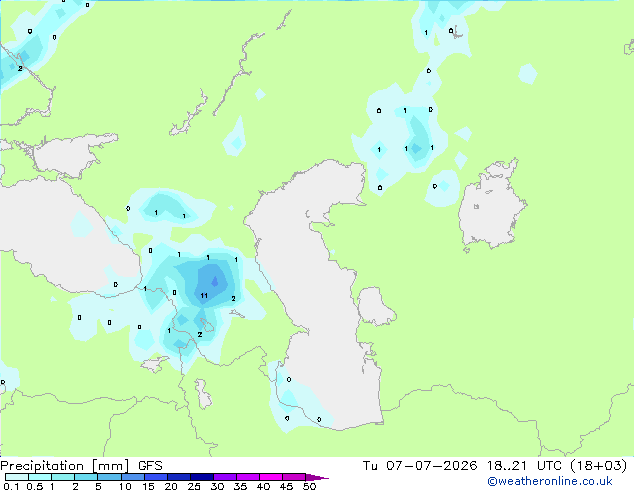This screenshot has height=490, width=634.
Task: Click the '10' legend scale label
Action: click(x=125, y=486)
